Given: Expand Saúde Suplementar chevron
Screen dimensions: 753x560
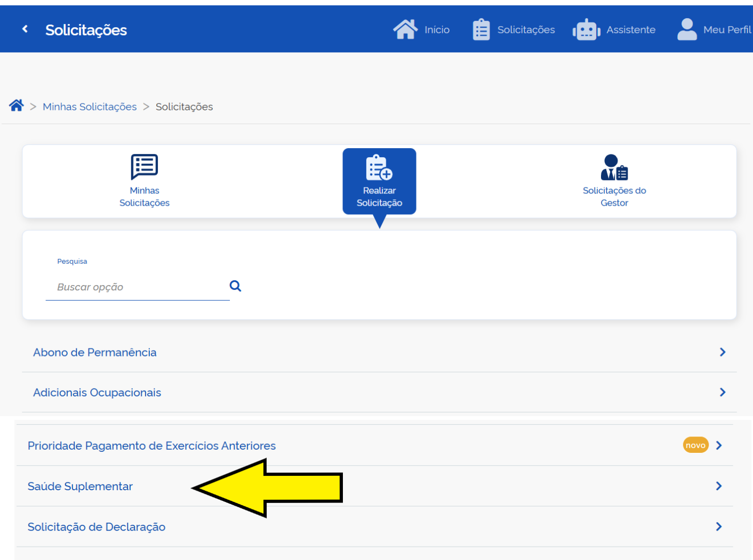Looking at the screenshot, I should (719, 486).
